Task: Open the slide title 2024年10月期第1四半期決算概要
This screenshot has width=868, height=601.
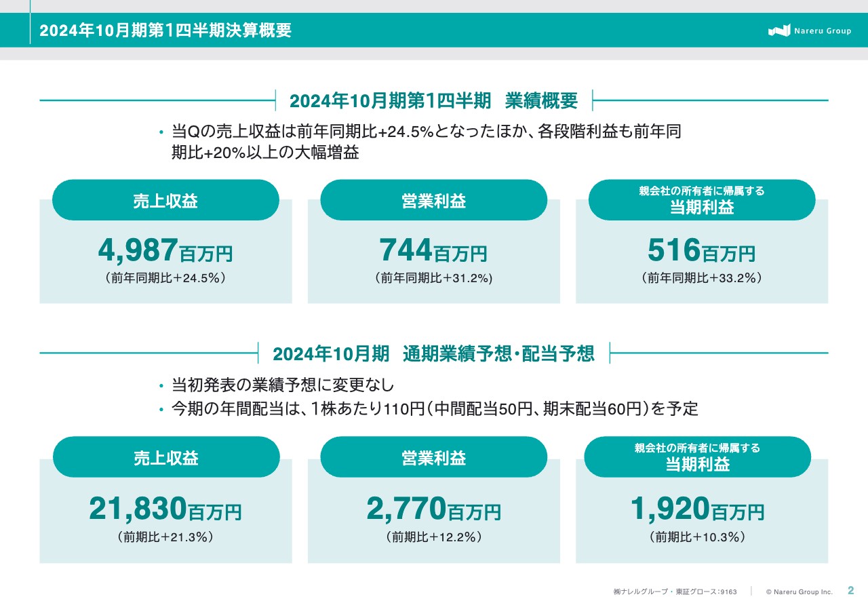Action: pos(165,30)
